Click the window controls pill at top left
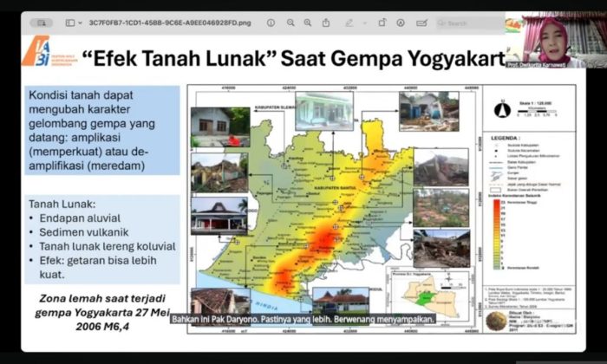 point(42,23)
